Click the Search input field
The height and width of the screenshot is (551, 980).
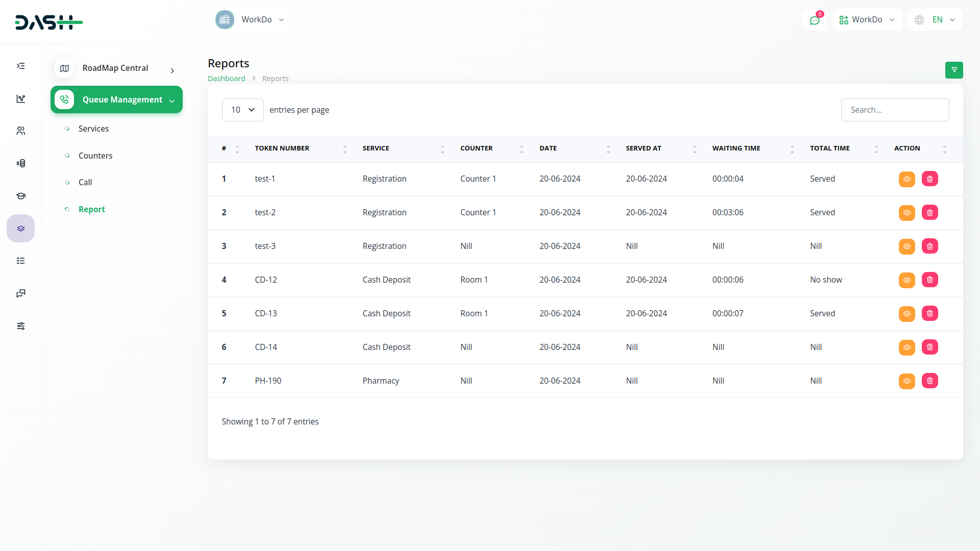(x=894, y=110)
